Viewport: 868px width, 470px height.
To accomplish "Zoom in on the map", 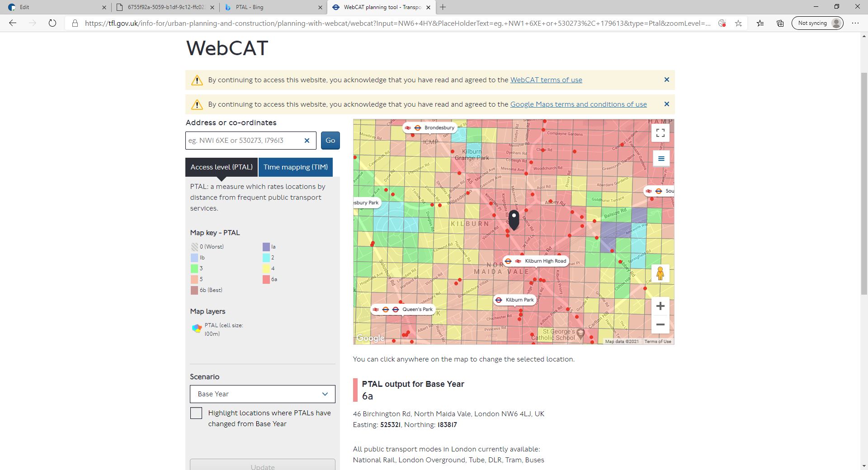I will pyautogui.click(x=660, y=306).
